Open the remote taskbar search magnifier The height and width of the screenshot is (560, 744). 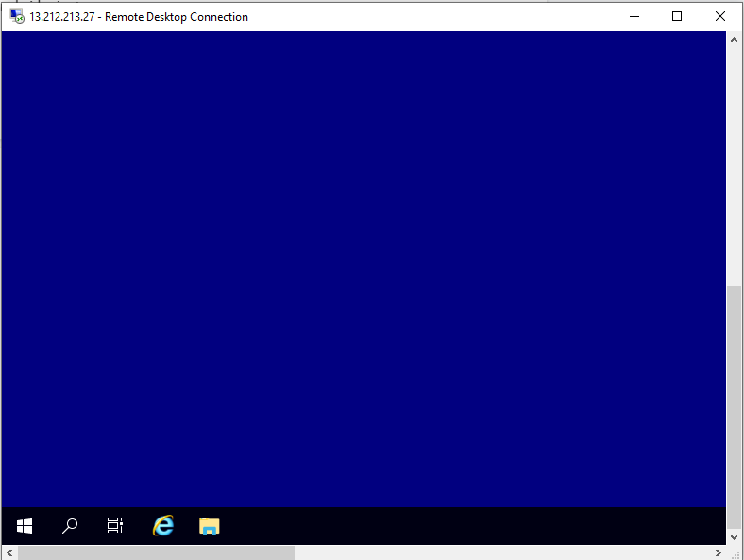70,526
